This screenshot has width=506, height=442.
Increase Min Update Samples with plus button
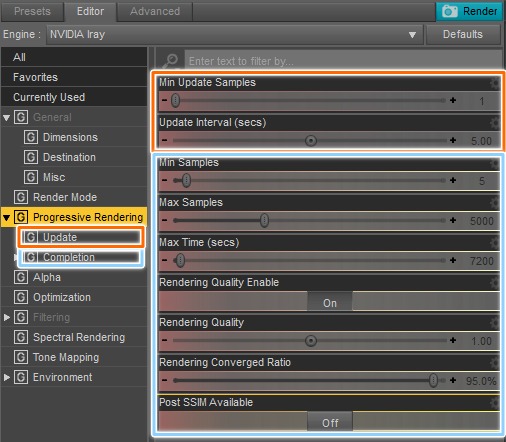click(453, 100)
